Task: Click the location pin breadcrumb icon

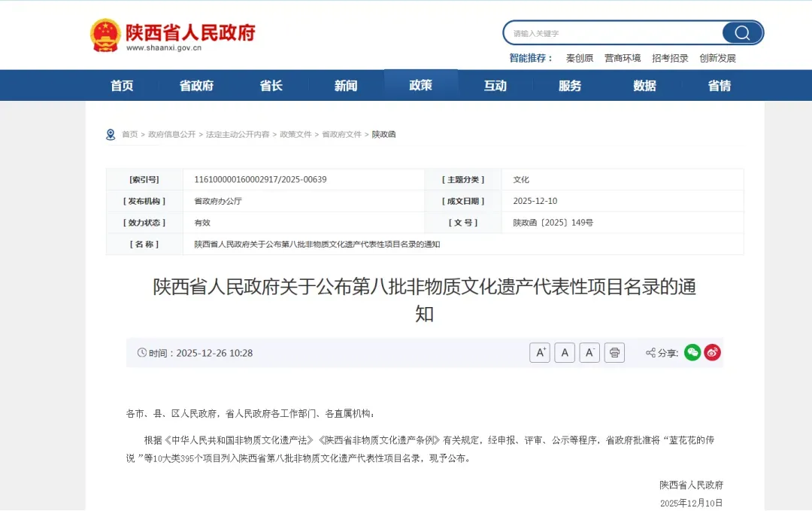Action: click(111, 135)
